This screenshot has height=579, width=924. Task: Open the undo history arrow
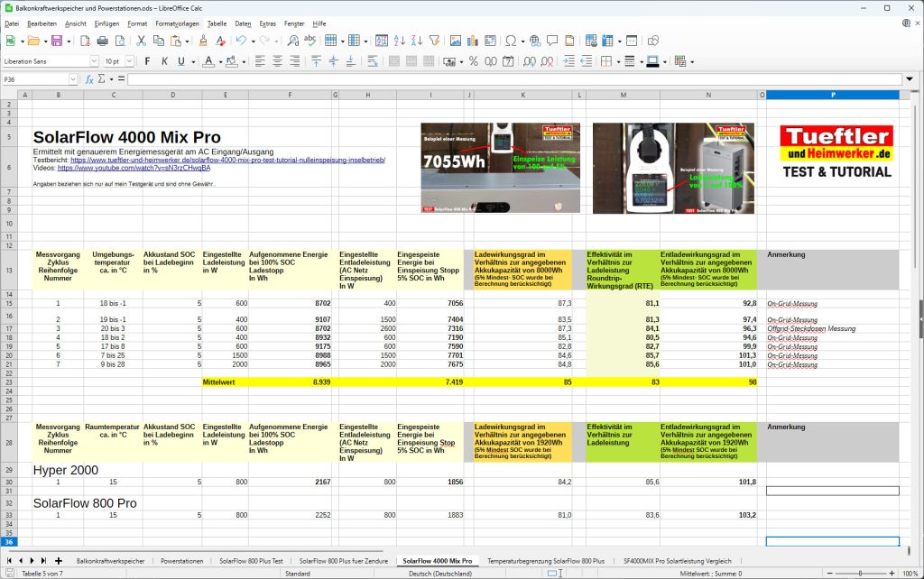(253, 41)
